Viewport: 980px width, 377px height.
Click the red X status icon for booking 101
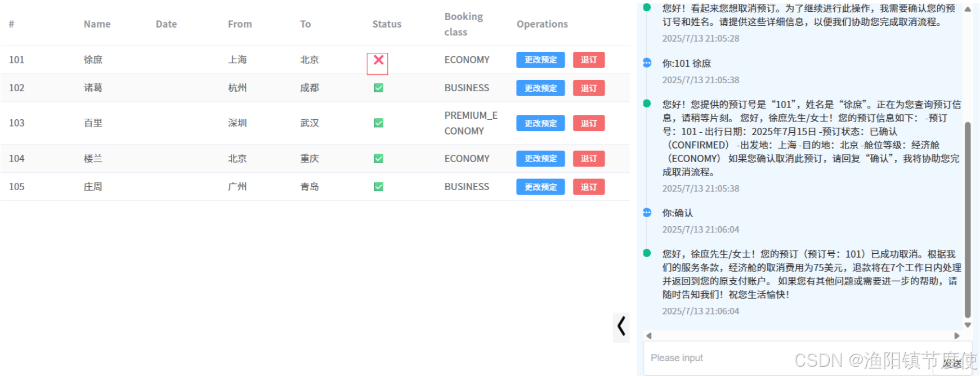pos(378,60)
